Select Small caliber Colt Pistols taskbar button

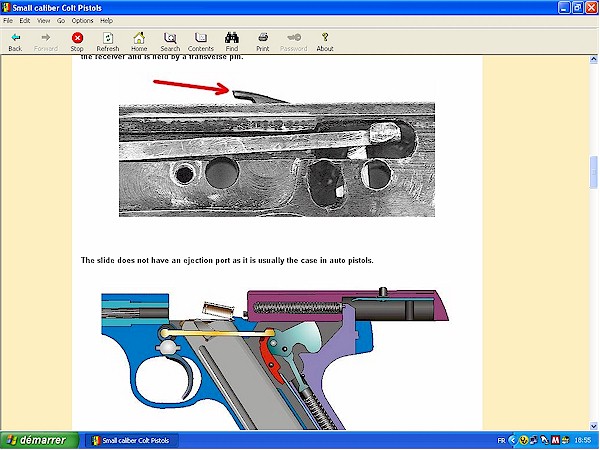[x=131, y=440]
